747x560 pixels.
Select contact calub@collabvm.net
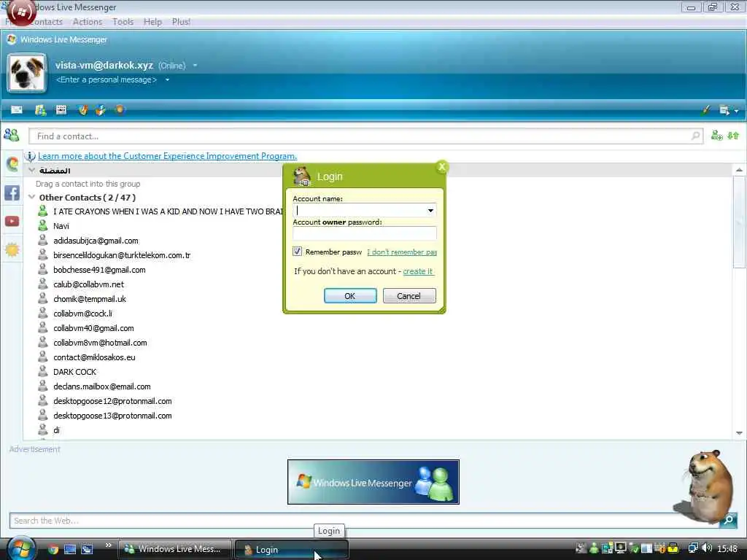pos(88,284)
